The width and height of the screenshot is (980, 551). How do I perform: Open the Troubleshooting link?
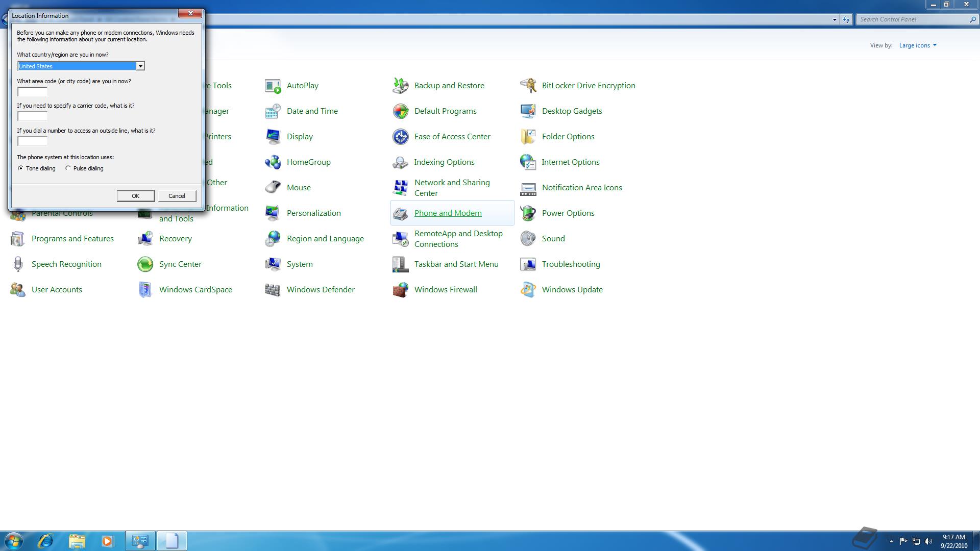[571, 264]
